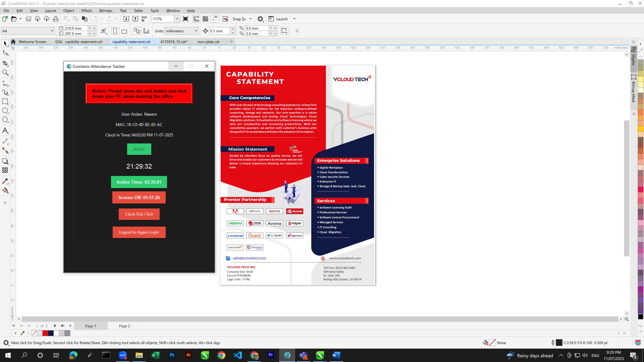Open the zoom level dropdown
This screenshot has width=644, height=362.
177,19
